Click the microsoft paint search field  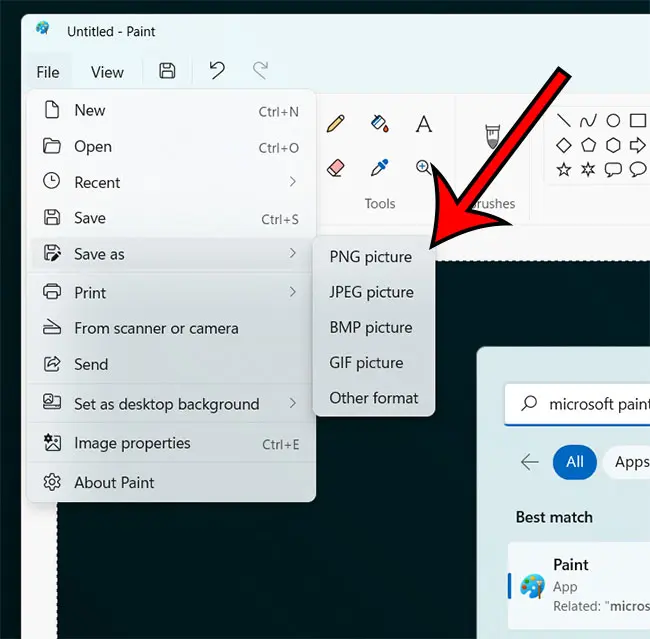click(577, 404)
